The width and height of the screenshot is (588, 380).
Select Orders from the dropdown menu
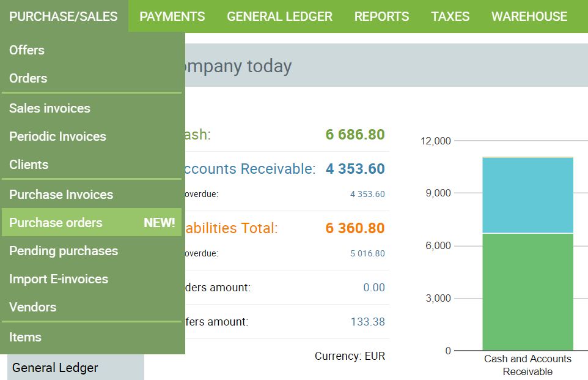(x=28, y=78)
